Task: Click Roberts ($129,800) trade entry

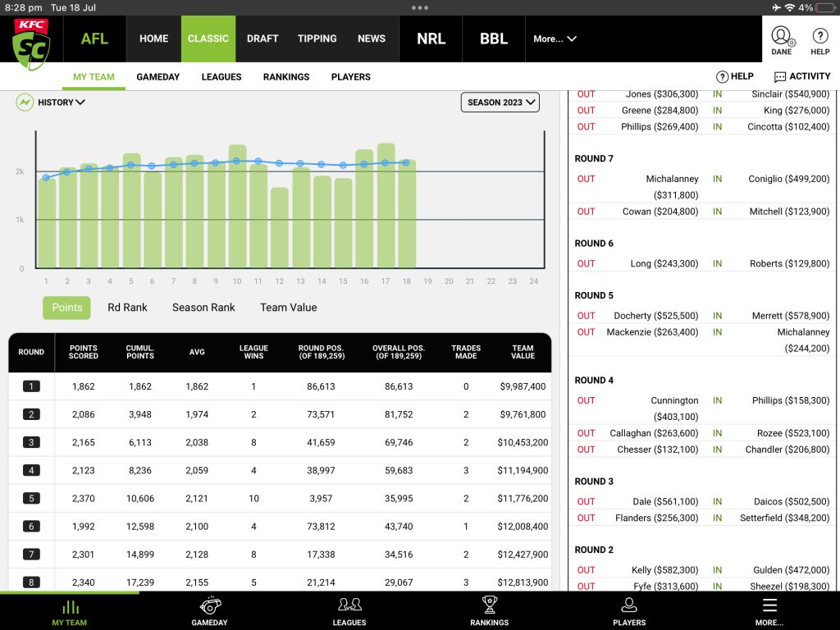Action: pyautogui.click(x=789, y=263)
